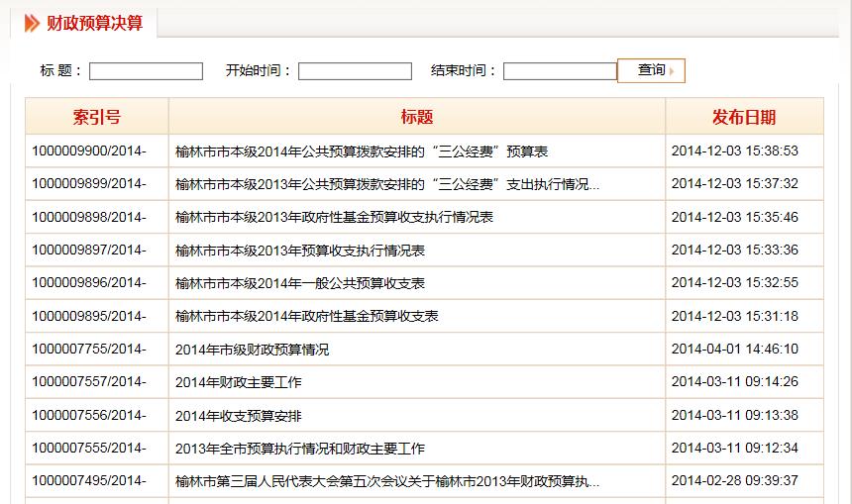The image size is (852, 504).
Task: Click the 查询 search button
Action: pos(651,70)
